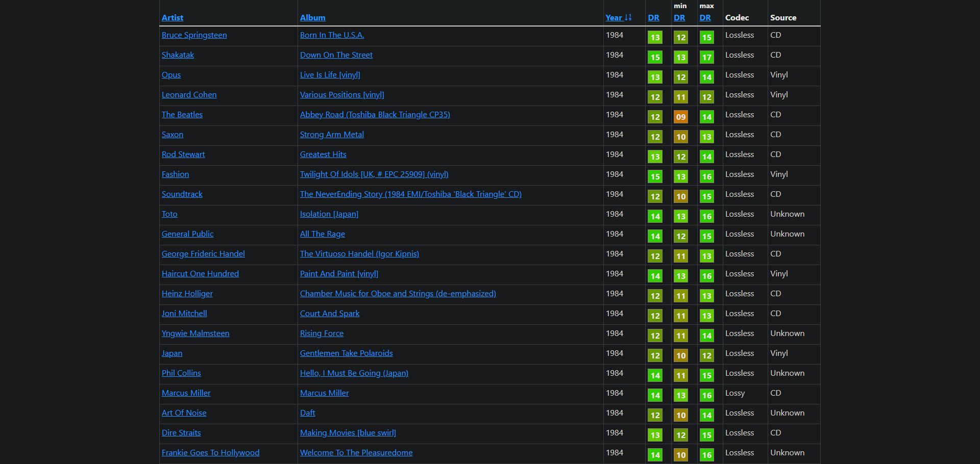Open Leonard Cohen artist page
The height and width of the screenshot is (464, 980).
pyautogui.click(x=189, y=95)
